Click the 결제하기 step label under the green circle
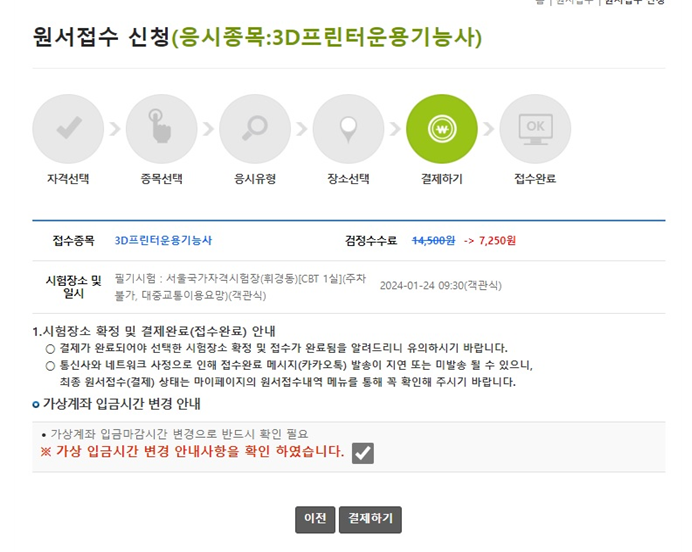This screenshot has width=692, height=552. point(442,179)
